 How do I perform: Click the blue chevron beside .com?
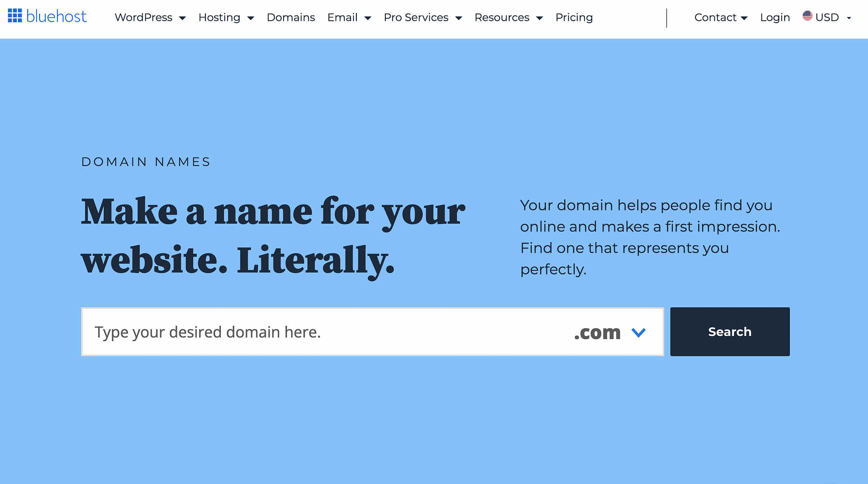[638, 332]
